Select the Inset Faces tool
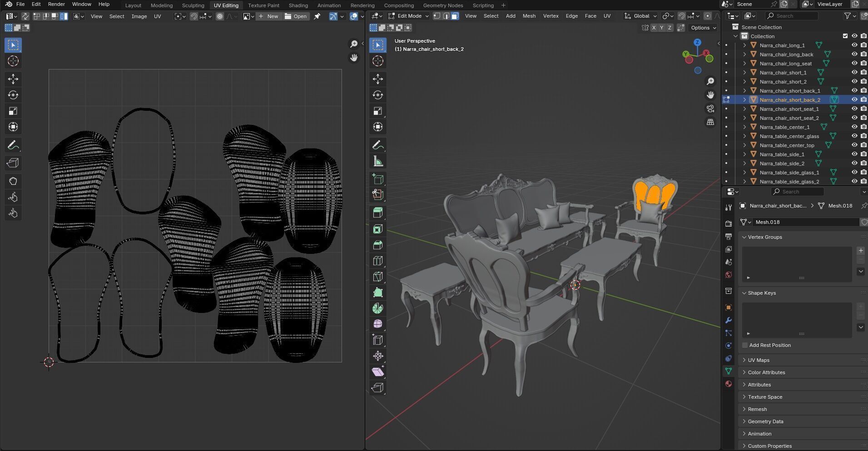The width and height of the screenshot is (868, 451). coord(378,229)
